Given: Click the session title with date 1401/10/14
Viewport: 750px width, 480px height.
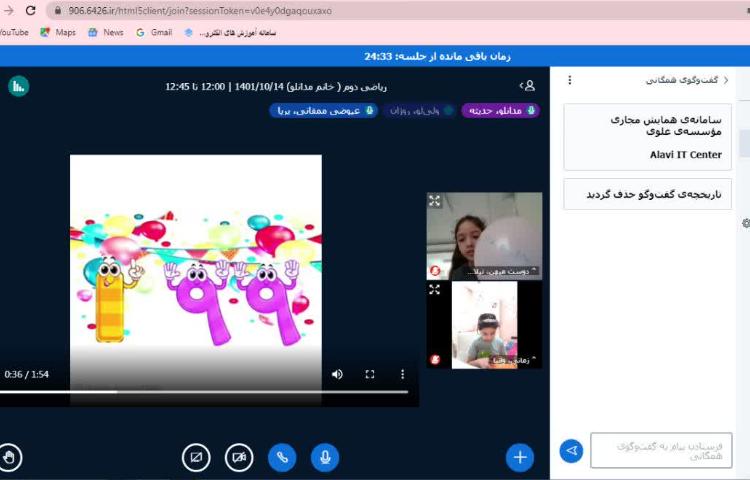Looking at the screenshot, I should tap(276, 87).
